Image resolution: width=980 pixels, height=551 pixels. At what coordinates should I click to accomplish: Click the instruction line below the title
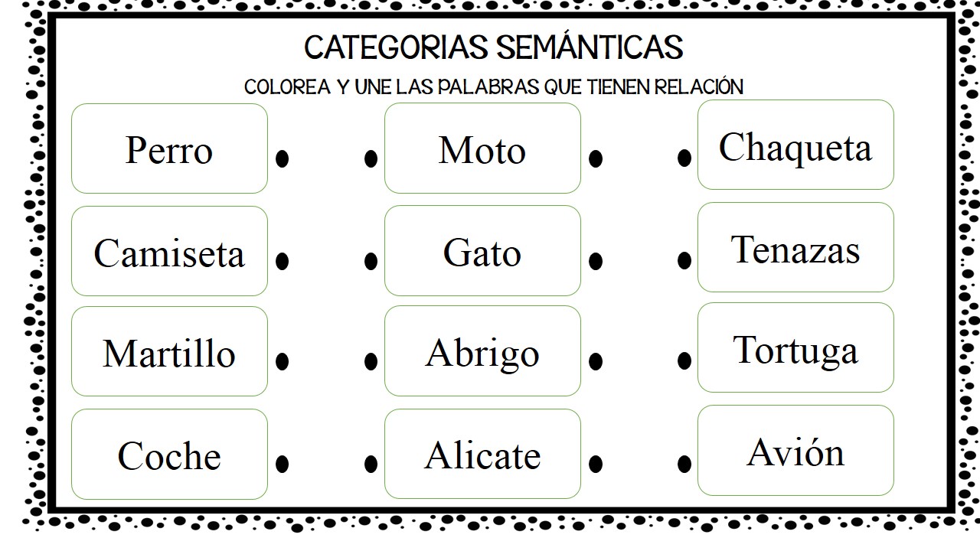coord(494,86)
